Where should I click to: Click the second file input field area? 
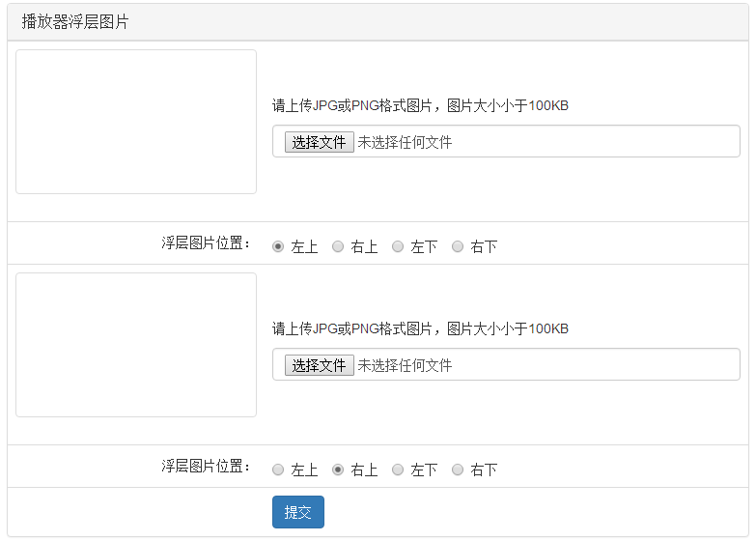tap(506, 364)
